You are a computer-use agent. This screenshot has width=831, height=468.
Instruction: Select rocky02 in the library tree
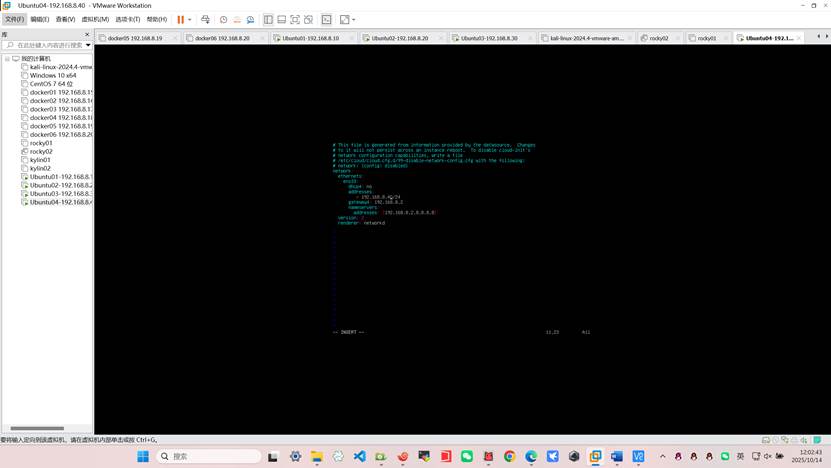(x=37, y=152)
